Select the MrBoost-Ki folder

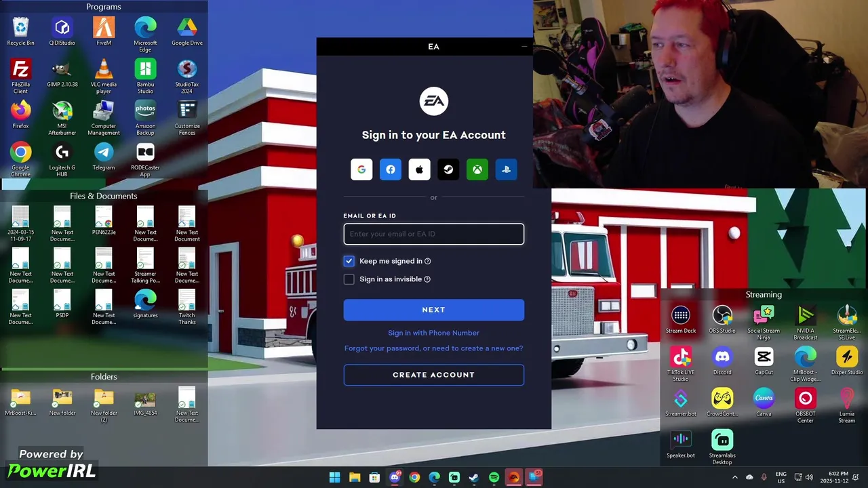pos(20,401)
